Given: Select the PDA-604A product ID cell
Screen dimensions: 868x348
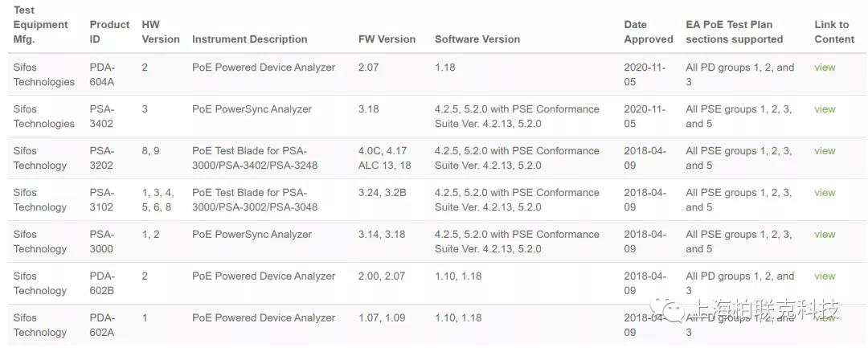Looking at the screenshot, I should (102, 75).
